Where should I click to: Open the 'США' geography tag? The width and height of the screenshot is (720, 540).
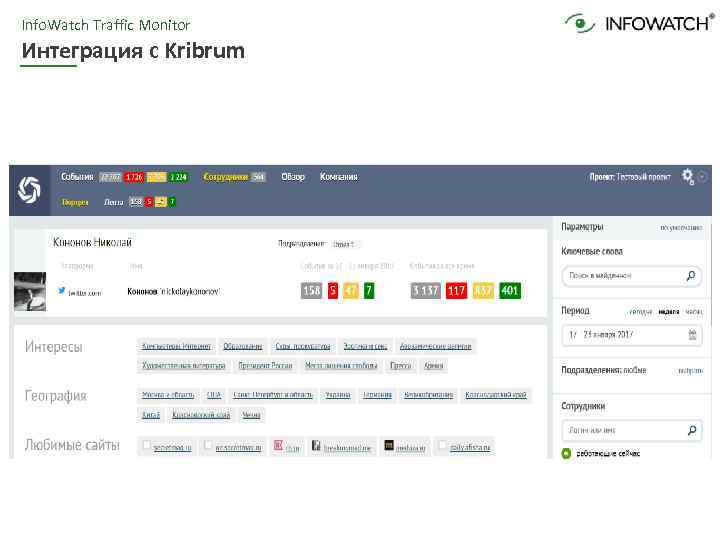click(x=214, y=395)
